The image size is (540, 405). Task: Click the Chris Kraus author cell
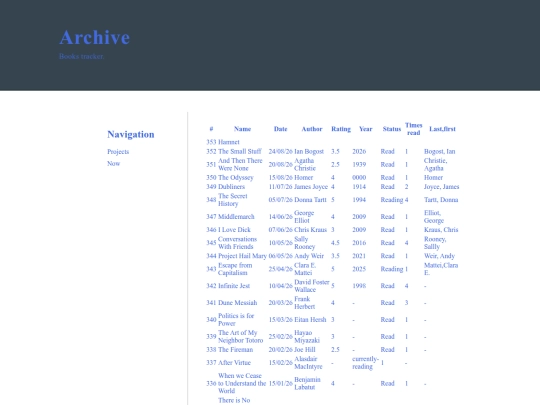click(310, 230)
